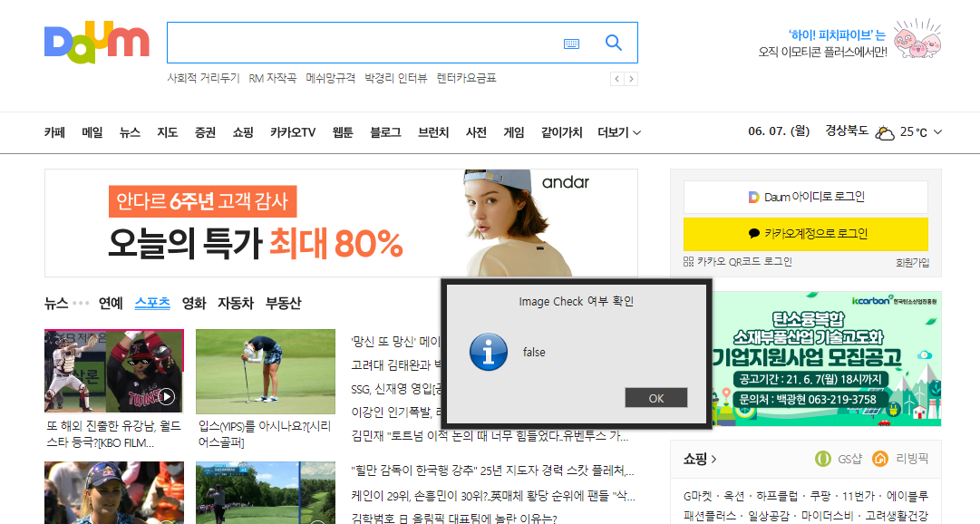Click trending keyword 박경리 인터뷰

[395, 78]
